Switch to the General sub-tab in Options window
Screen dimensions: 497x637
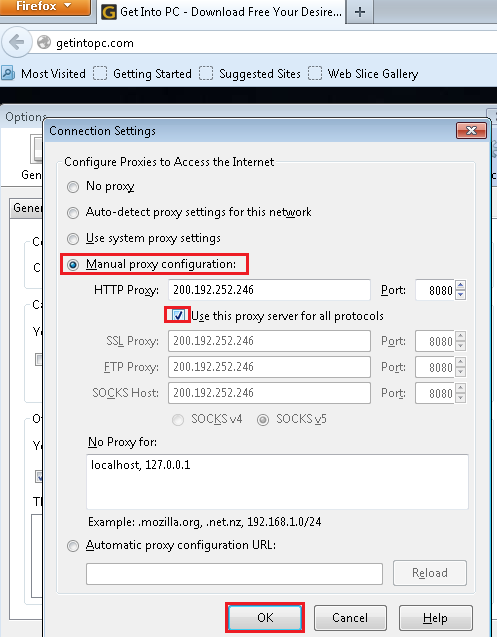click(26, 208)
